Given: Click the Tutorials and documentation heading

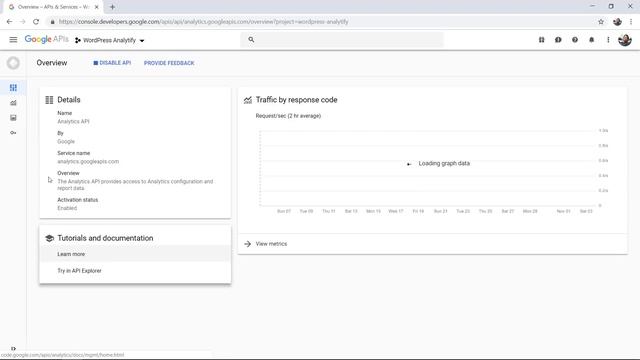Looking at the screenshot, I should tap(105, 238).
